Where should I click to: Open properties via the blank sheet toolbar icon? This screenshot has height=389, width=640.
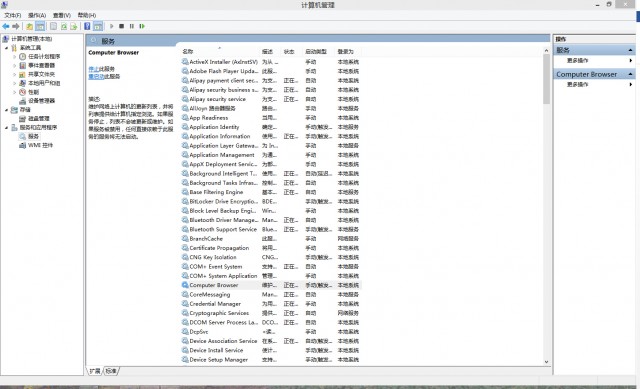coord(53,26)
